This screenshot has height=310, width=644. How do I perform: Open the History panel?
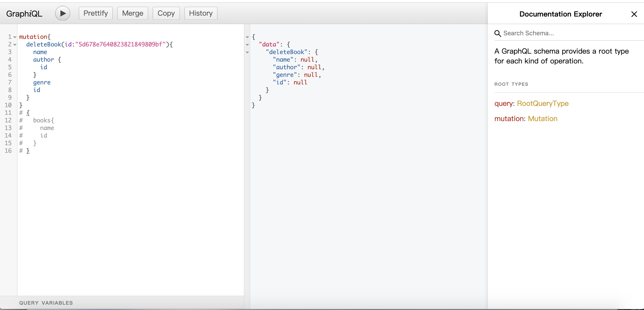[200, 13]
